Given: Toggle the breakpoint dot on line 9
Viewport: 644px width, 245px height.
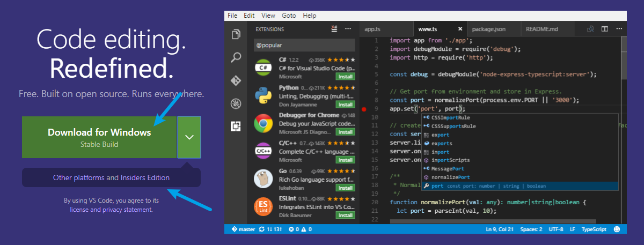Looking at the screenshot, I should [364, 109].
